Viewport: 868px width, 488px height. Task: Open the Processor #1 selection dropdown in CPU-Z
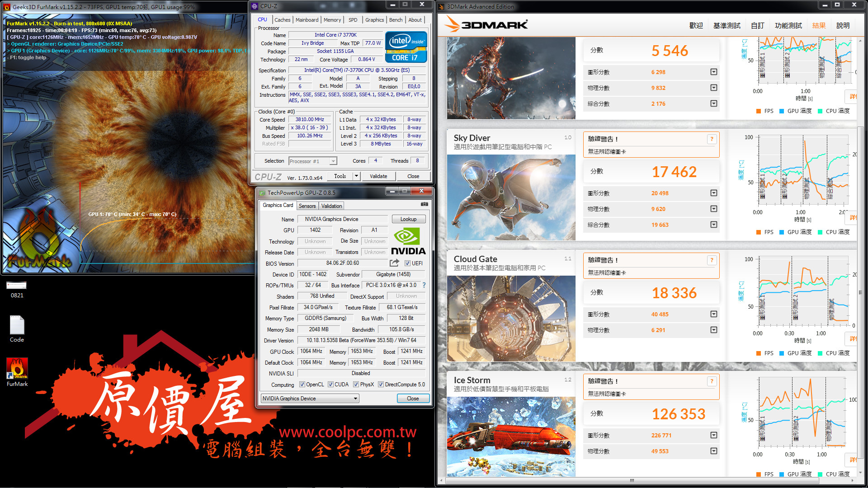[313, 161]
